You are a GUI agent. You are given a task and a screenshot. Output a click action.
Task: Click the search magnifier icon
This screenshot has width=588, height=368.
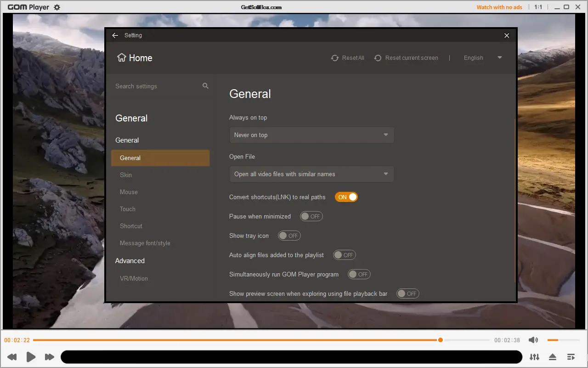pos(205,86)
